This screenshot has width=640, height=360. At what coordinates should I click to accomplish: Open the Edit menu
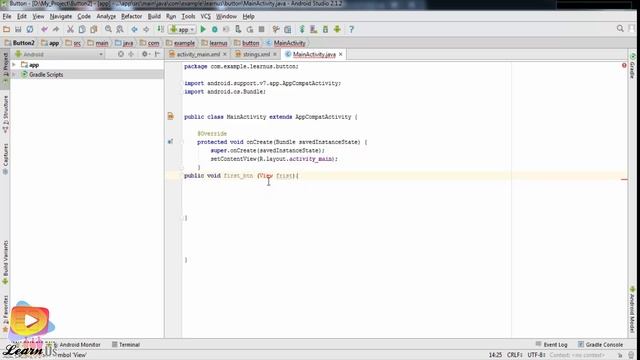22,17
